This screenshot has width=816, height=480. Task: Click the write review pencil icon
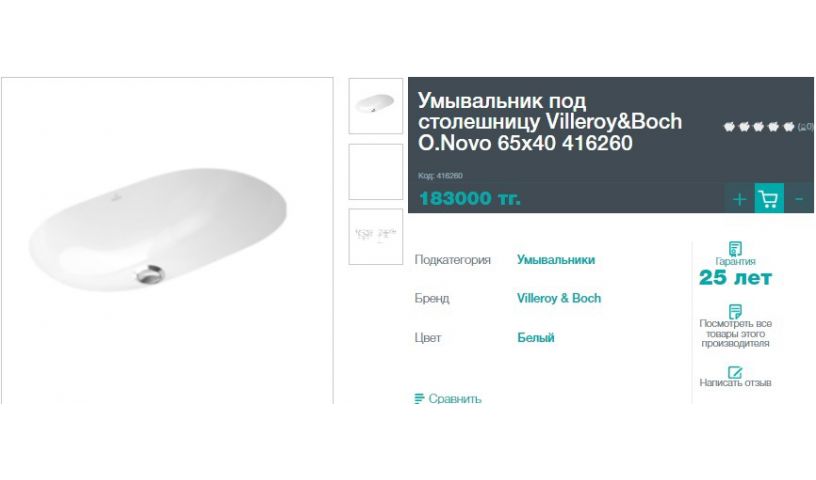[x=735, y=372]
